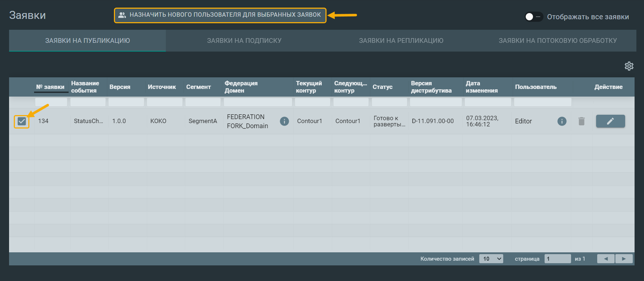The width and height of the screenshot is (644, 281).
Task: Sort by № заявки column header
Action: 50,87
